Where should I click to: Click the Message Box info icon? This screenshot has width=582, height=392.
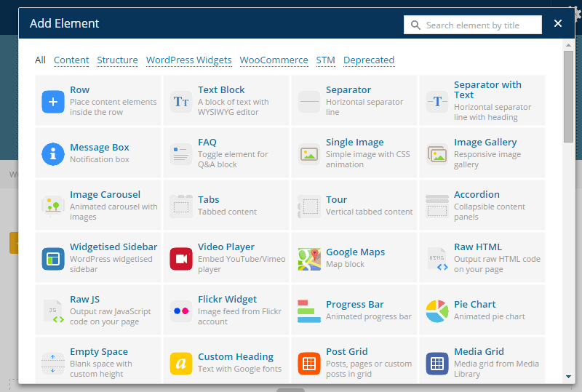[x=53, y=153]
